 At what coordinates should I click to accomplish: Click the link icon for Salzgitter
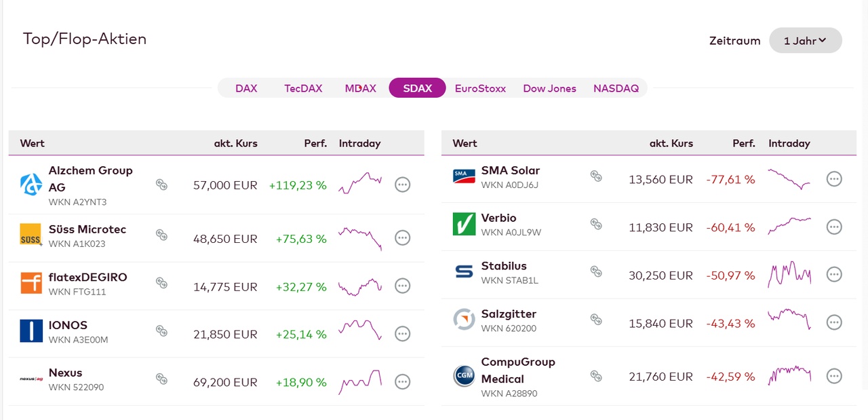click(x=596, y=320)
